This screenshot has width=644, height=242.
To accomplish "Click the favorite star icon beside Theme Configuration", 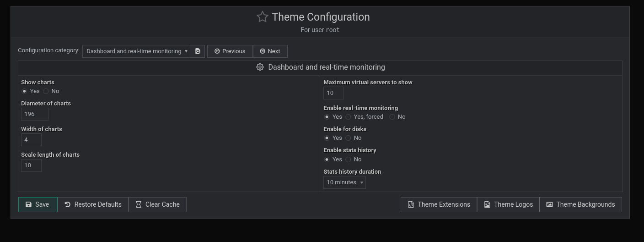I will coord(262,17).
